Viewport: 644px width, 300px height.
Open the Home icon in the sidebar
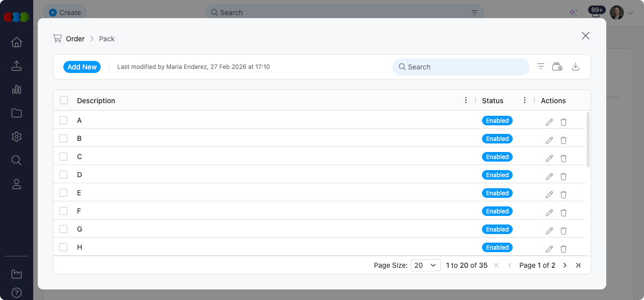[17, 42]
